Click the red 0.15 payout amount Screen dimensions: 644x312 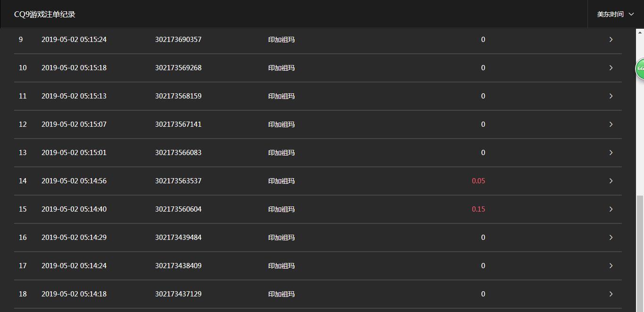pyautogui.click(x=478, y=209)
